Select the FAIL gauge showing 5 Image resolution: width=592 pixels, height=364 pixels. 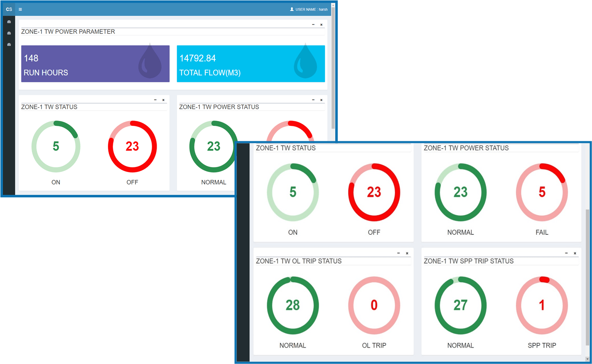coord(542,192)
